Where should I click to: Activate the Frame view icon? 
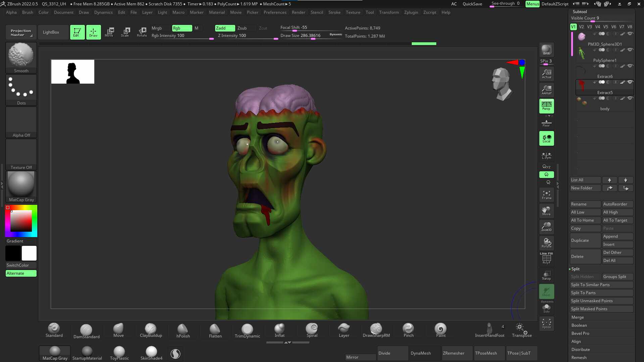pos(546,195)
